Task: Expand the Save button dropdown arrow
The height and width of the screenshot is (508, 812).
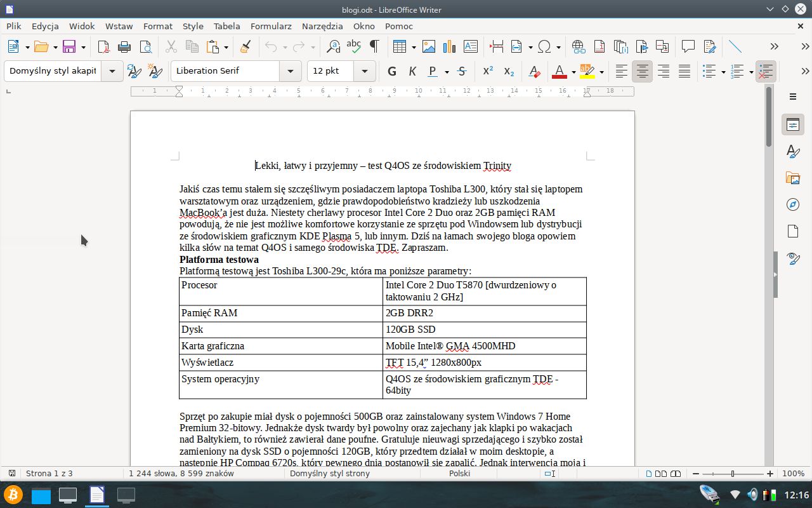Action: pyautogui.click(x=84, y=46)
